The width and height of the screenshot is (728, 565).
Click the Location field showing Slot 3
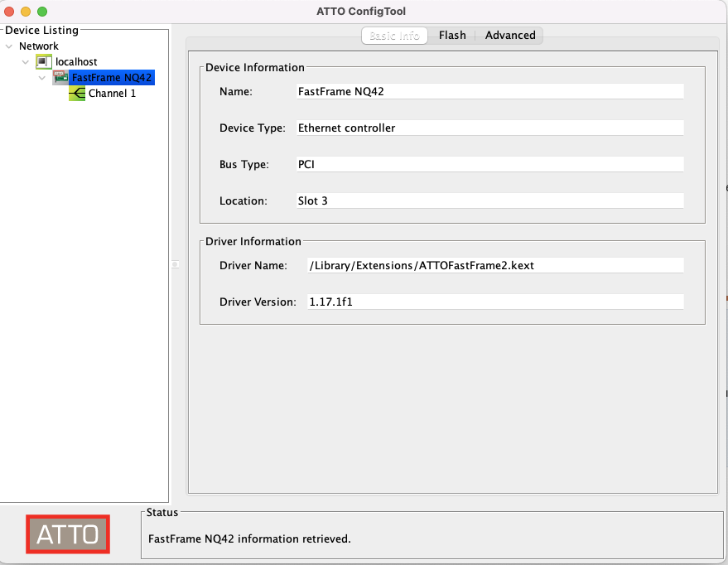(x=489, y=200)
